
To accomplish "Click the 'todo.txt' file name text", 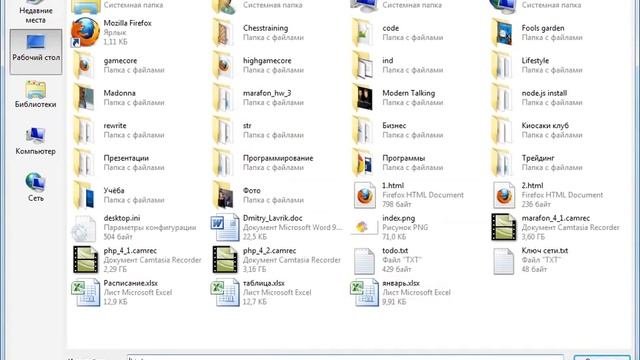I will click(x=395, y=251).
